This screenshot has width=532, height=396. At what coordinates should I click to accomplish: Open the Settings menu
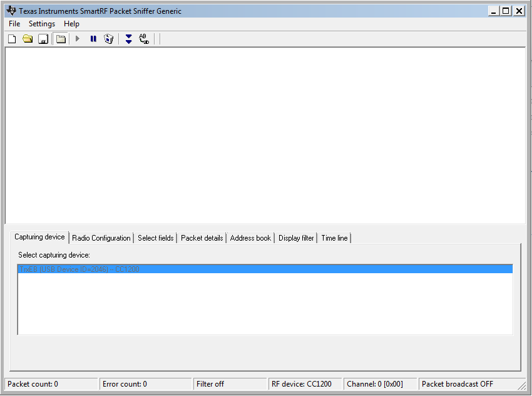pos(42,24)
